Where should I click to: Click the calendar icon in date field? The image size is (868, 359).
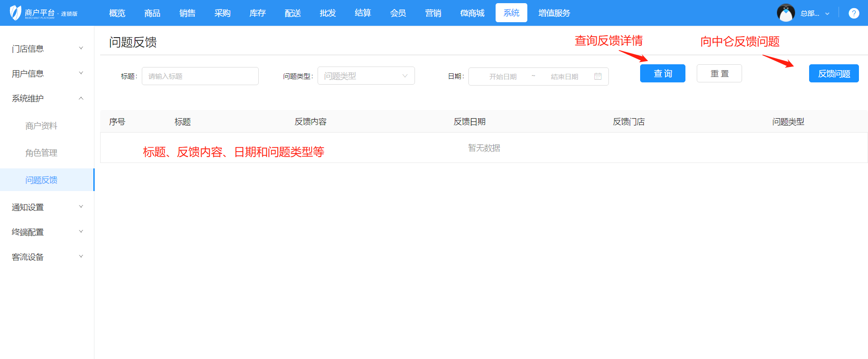tap(598, 77)
